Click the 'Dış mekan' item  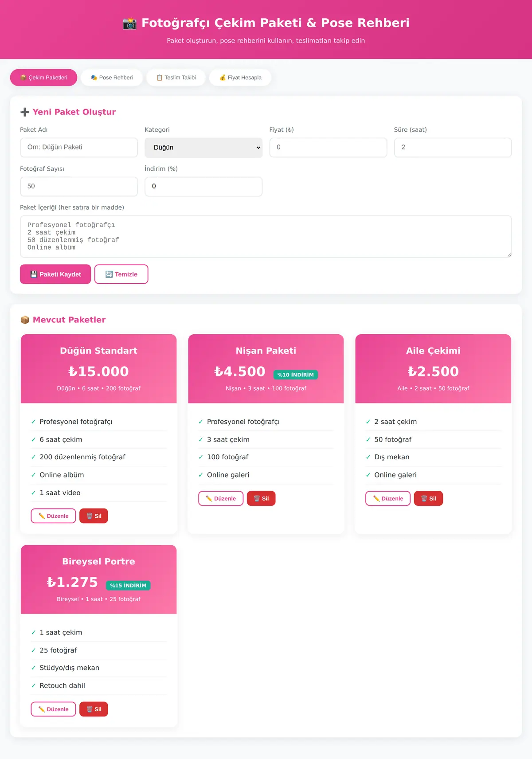tap(392, 457)
